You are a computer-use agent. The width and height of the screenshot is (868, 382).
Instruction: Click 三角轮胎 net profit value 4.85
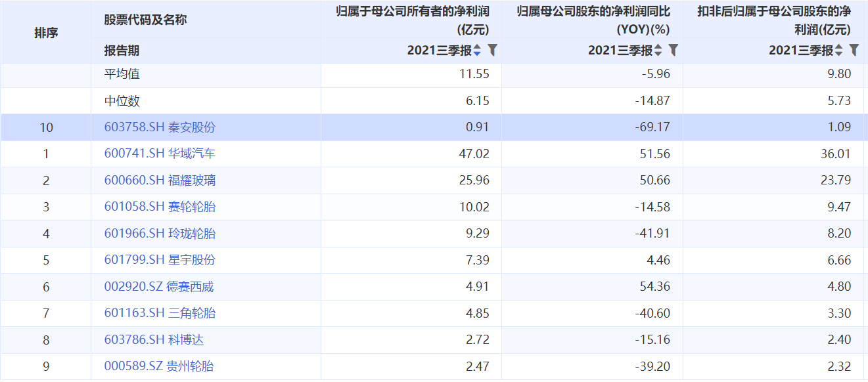477,313
